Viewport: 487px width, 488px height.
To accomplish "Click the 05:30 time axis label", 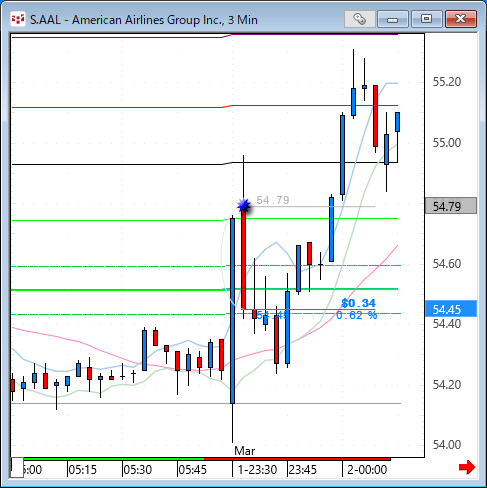I will point(138,470).
